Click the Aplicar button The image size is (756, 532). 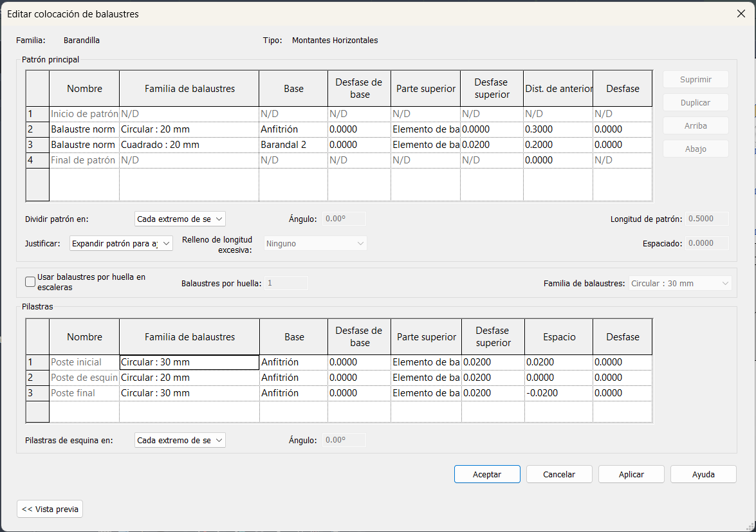click(x=631, y=474)
